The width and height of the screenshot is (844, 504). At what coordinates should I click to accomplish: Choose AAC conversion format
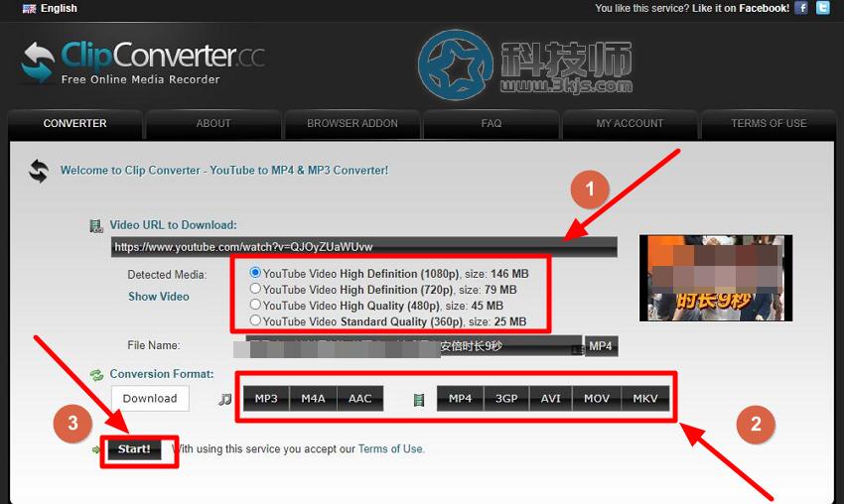pos(360,399)
